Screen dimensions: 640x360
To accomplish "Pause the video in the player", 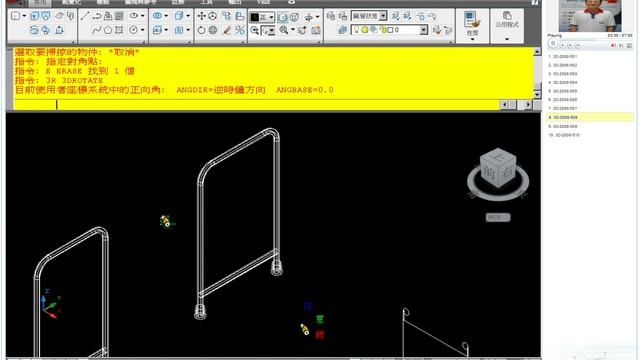I will [553, 44].
